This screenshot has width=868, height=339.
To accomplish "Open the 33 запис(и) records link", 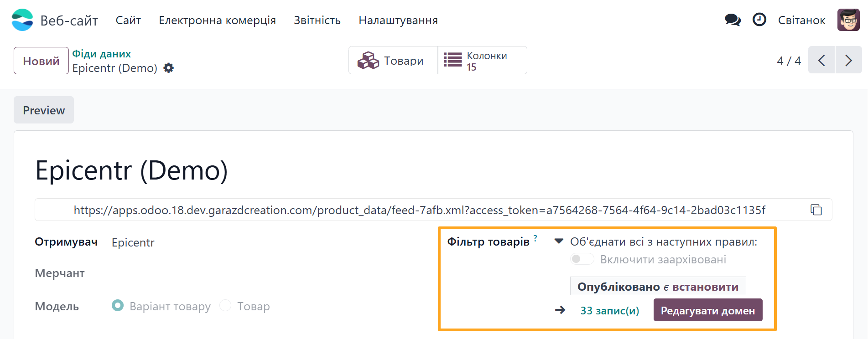I will [x=609, y=310].
